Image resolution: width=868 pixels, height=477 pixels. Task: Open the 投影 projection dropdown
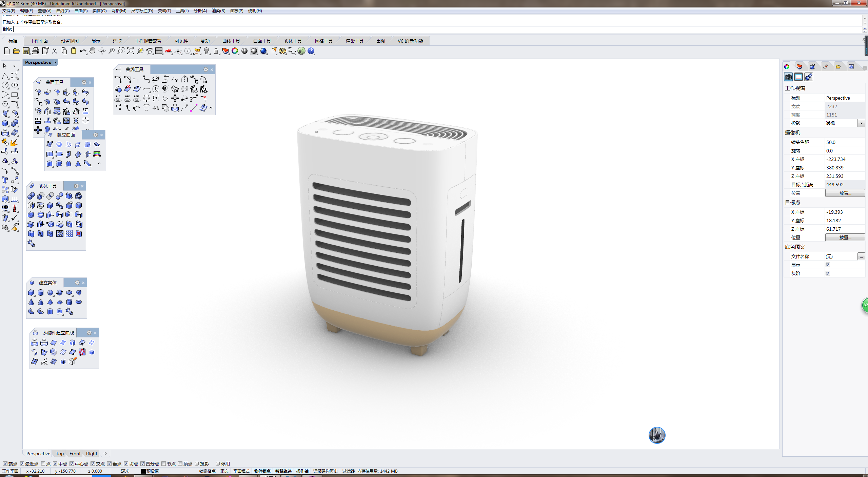[861, 123]
